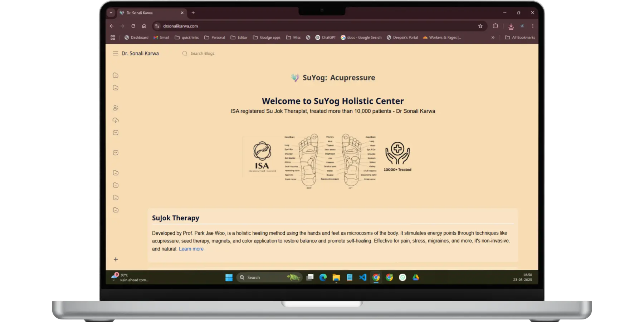
Task: Click the plus icon at sidebar bottom
Action: pyautogui.click(x=116, y=259)
